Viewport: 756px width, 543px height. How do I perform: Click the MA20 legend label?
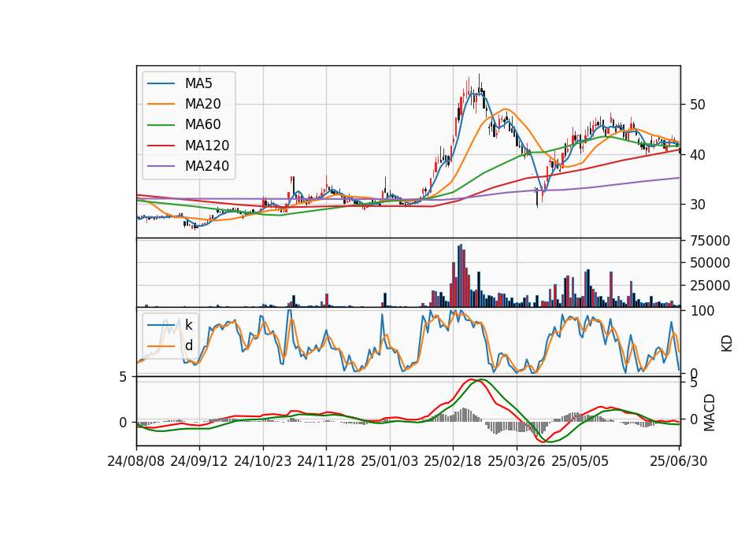point(202,104)
